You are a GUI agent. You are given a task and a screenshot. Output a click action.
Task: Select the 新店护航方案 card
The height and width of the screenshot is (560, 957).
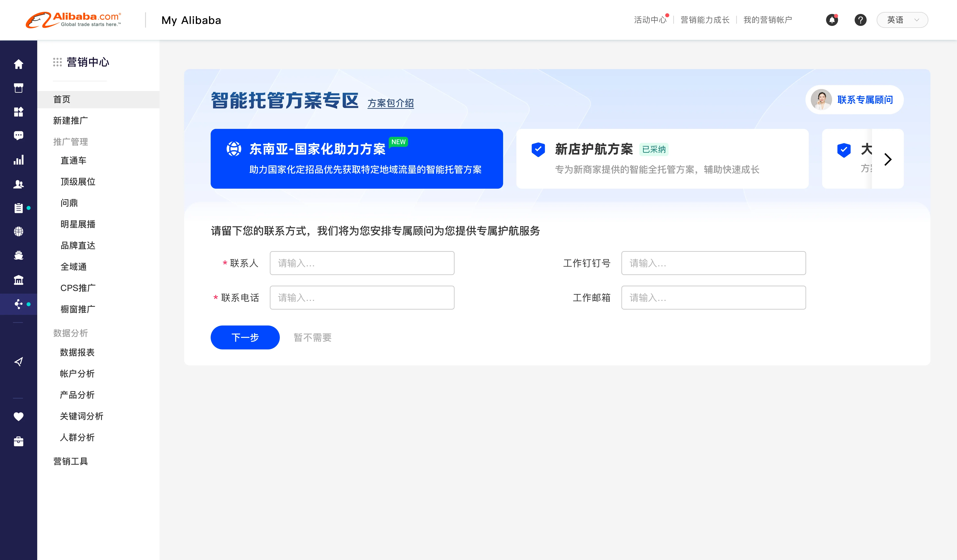pyautogui.click(x=662, y=159)
